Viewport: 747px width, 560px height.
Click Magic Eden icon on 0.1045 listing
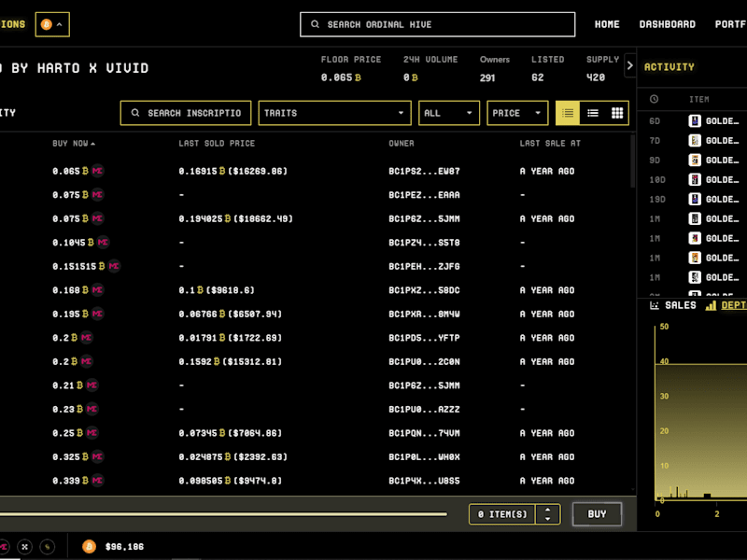[x=103, y=243]
